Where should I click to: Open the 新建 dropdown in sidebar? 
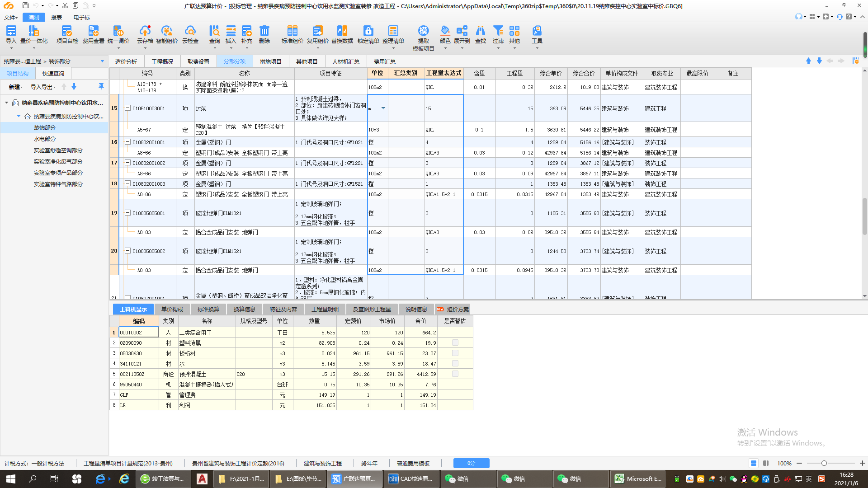pyautogui.click(x=15, y=87)
